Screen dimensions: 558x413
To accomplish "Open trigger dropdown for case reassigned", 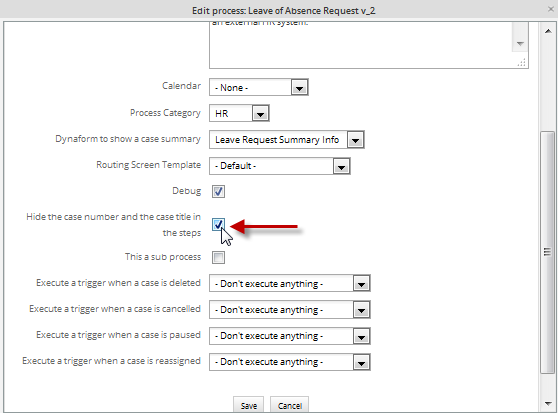I will coord(361,362).
